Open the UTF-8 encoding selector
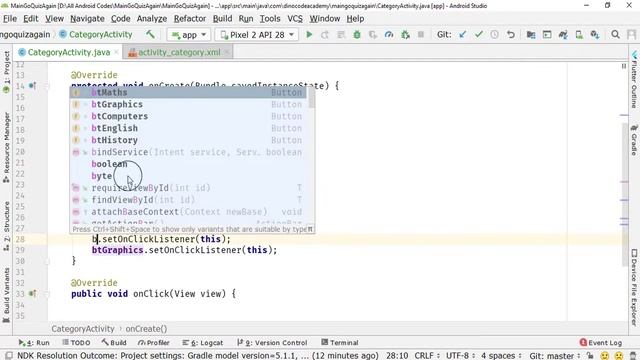Screen dimensions: 640x360 [x=460, y=356]
